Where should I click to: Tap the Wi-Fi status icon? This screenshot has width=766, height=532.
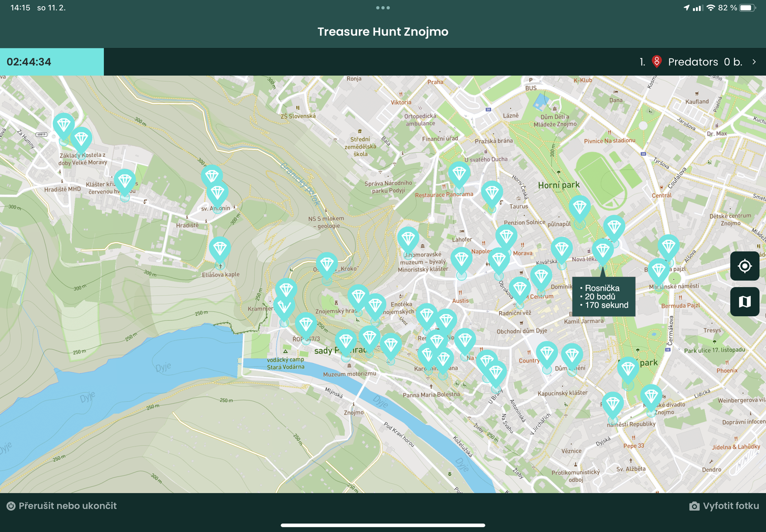pos(711,8)
